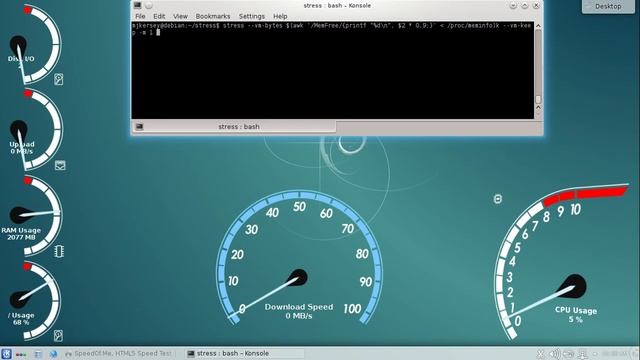
Task: Click the Konsole scrollbar up arrow
Action: pyautogui.click(x=538, y=26)
